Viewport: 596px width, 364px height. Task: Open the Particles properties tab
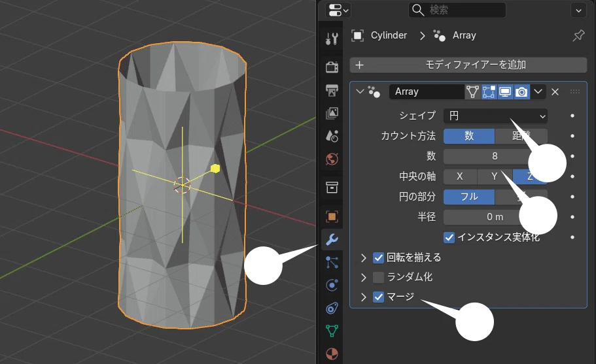point(332,262)
